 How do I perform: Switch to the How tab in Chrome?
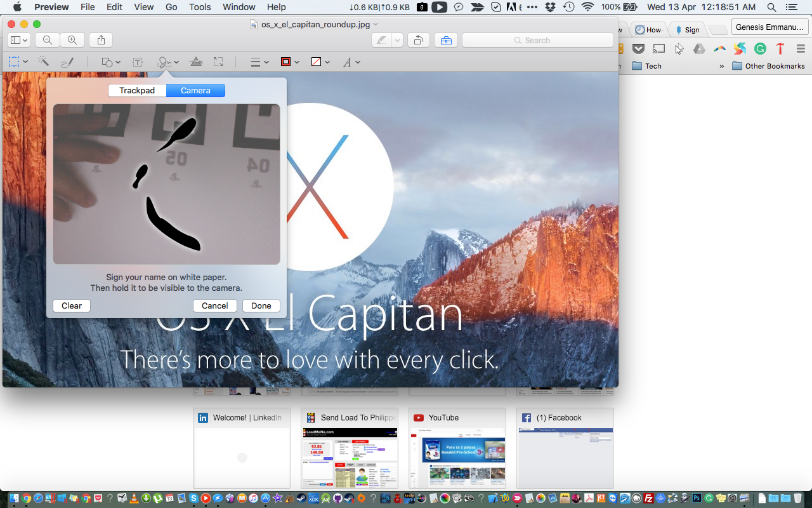[648, 30]
